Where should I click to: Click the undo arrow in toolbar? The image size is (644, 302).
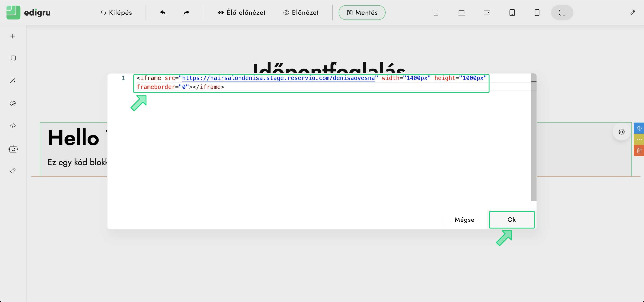(163, 13)
